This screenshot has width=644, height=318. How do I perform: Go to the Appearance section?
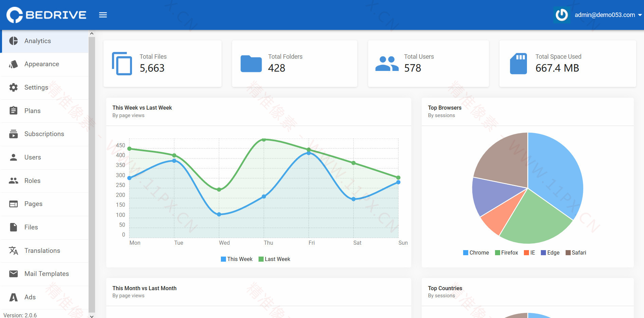[44, 64]
